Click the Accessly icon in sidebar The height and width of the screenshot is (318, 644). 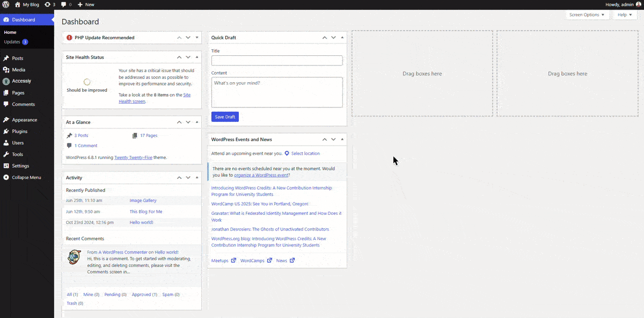[x=6, y=81]
